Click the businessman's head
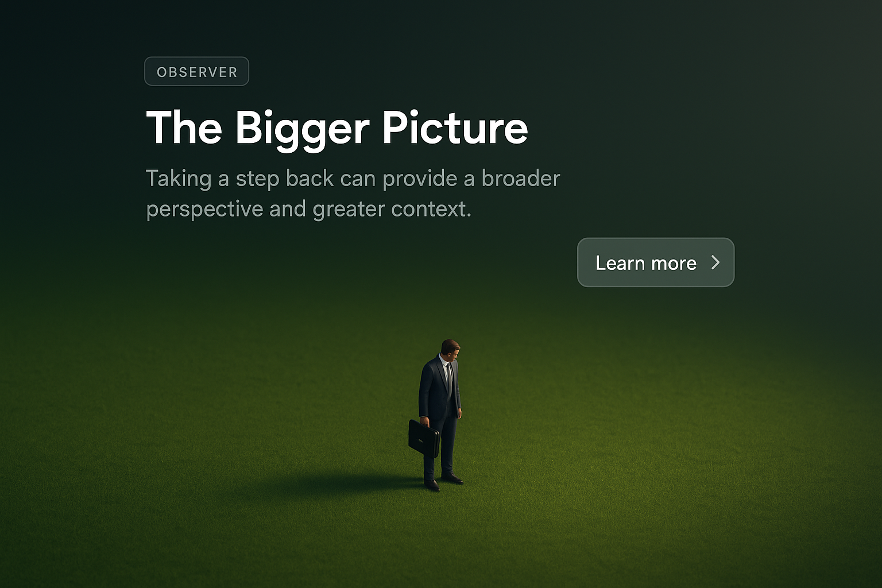 coord(450,349)
